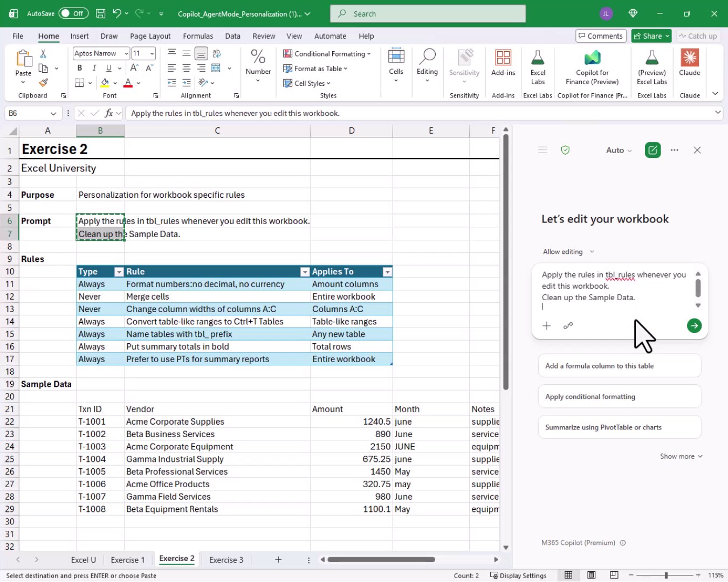Click the Borders icon
This screenshot has height=582, width=728.
pos(79,83)
